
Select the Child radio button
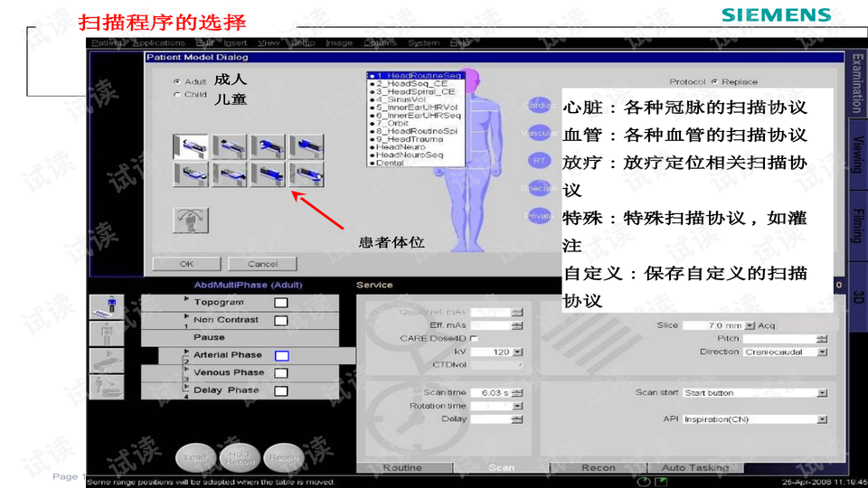click(177, 95)
